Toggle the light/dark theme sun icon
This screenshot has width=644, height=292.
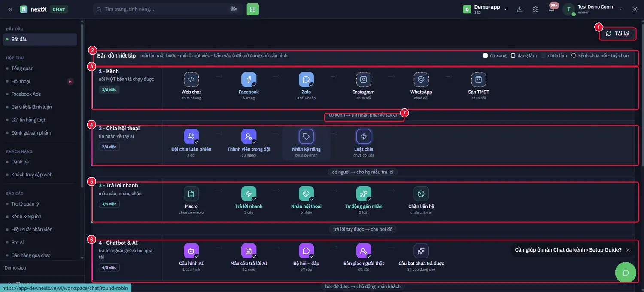(x=635, y=9)
